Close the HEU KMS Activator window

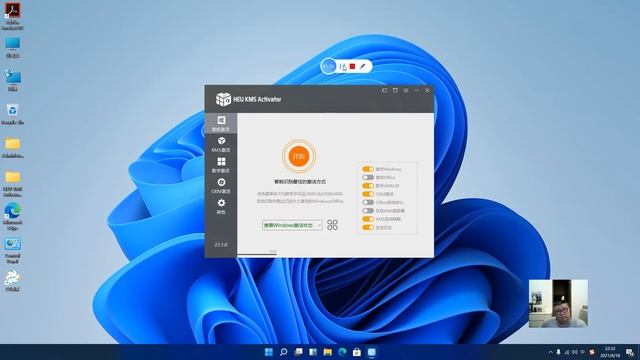click(x=427, y=90)
